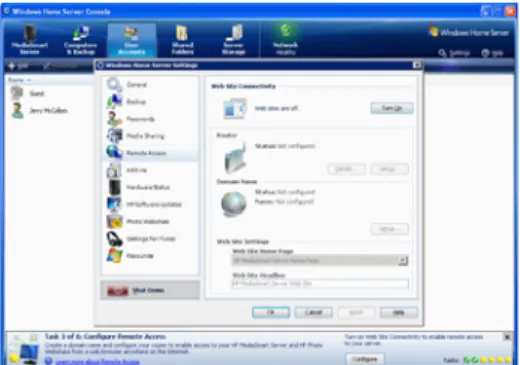Click the Apply button
This screenshot has width=520, height=365.
[x=356, y=312]
